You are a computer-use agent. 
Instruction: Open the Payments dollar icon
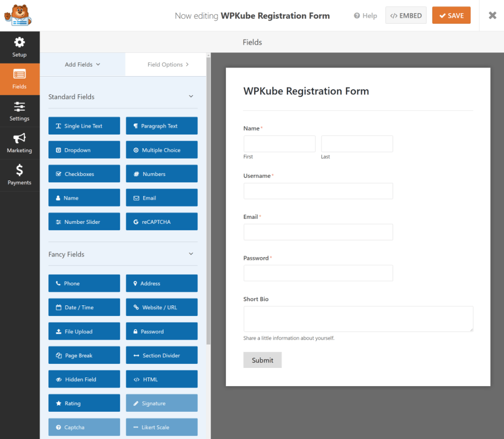[x=19, y=170]
